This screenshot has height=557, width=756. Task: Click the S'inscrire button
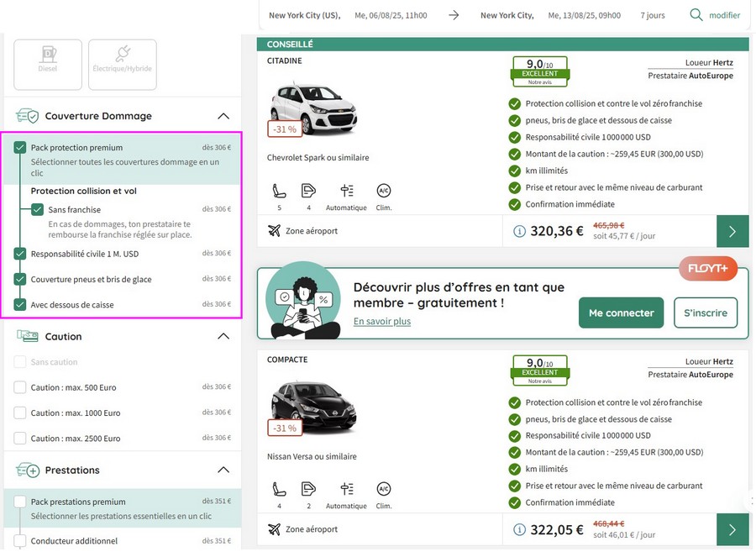pyautogui.click(x=705, y=313)
